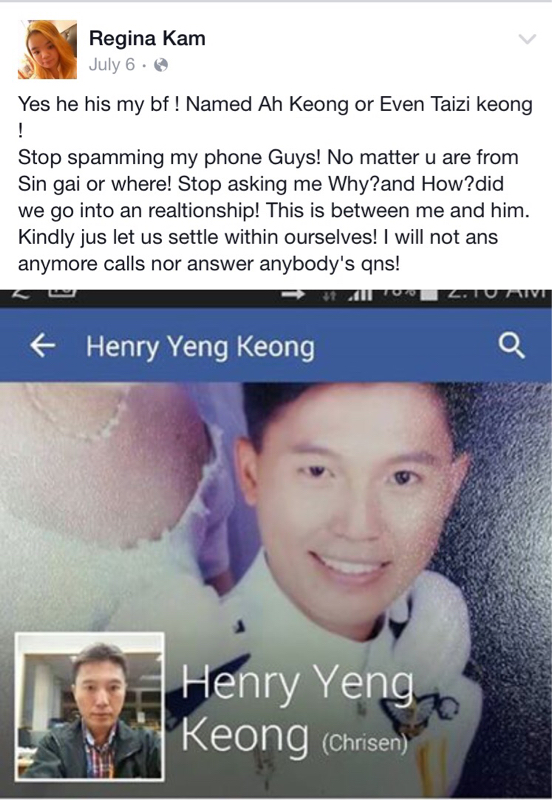
Task: Tap the signal strength bars icon
Action: point(359,294)
